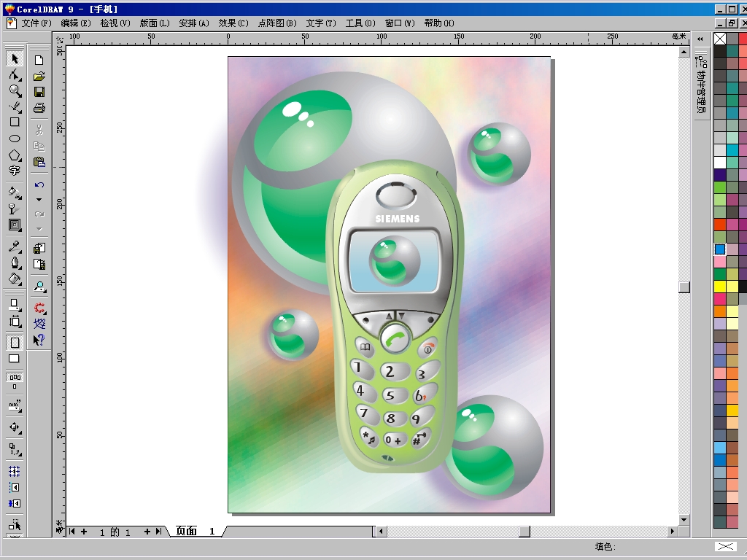Screen dimensions: 747x560
Task: Click the CorelTUTOR icon
Action: pos(39,324)
